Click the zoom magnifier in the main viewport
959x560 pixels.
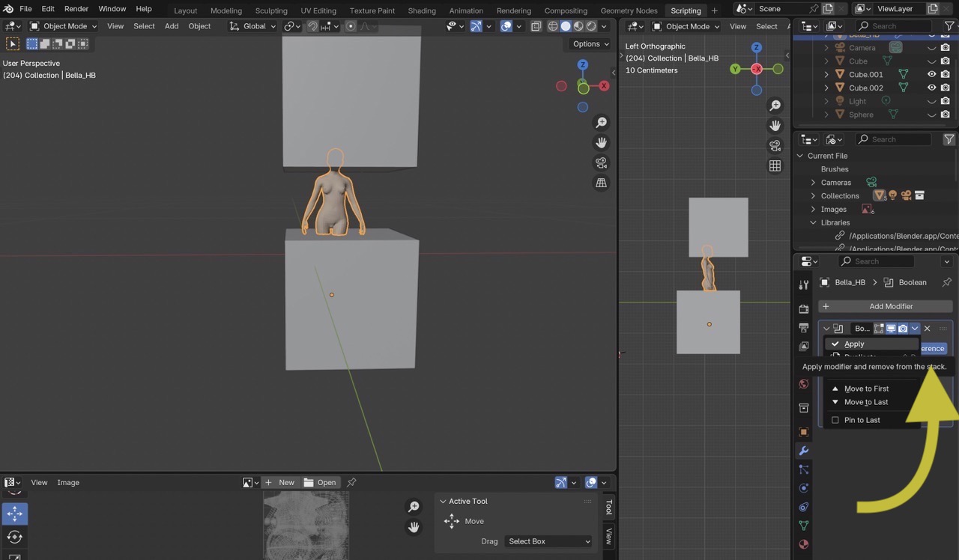coord(601,123)
